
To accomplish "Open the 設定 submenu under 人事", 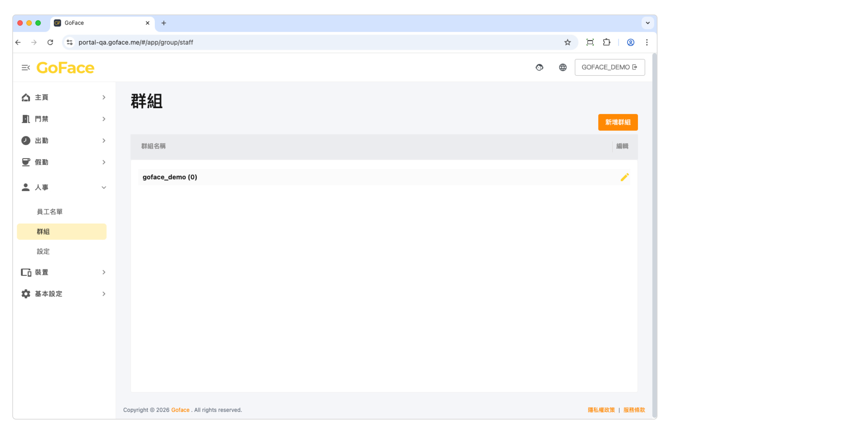I will (43, 251).
